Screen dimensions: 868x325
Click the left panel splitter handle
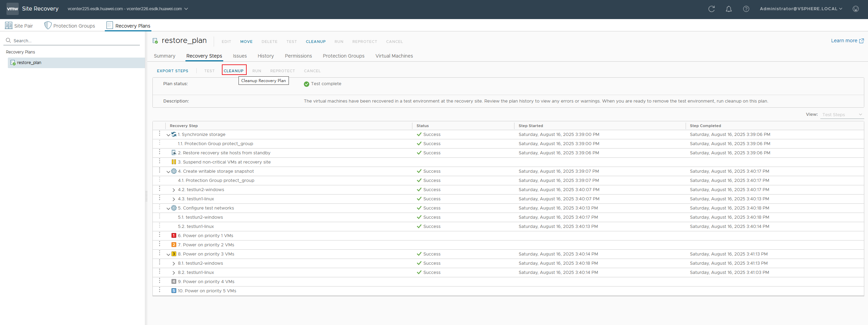pos(146,196)
